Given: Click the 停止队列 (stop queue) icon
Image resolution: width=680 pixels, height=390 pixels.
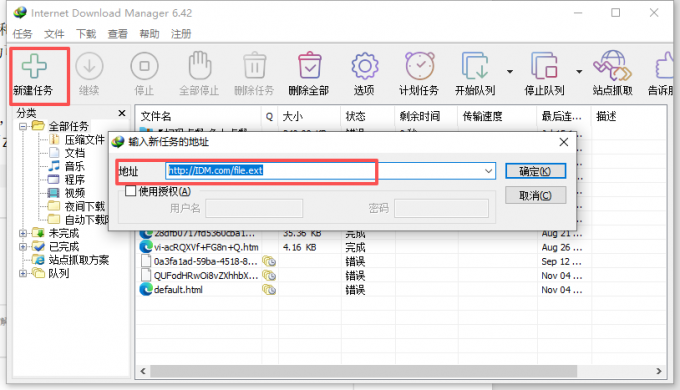Looking at the screenshot, I should (x=544, y=66).
